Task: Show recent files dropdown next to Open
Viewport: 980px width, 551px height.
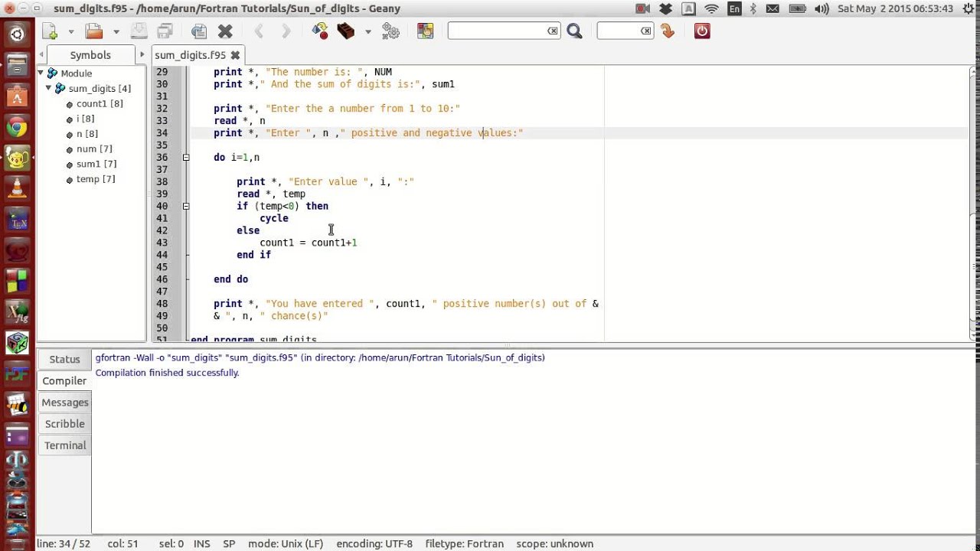Action: click(x=116, y=31)
